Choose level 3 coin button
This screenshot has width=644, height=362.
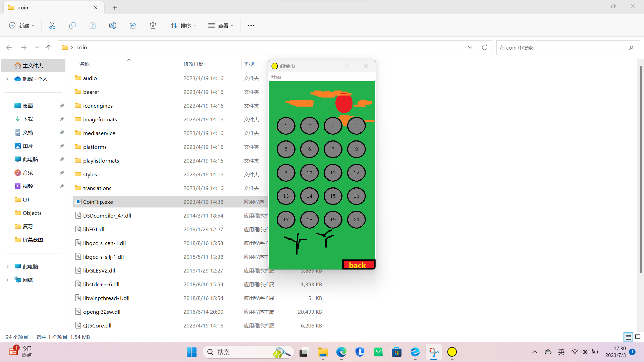(333, 126)
